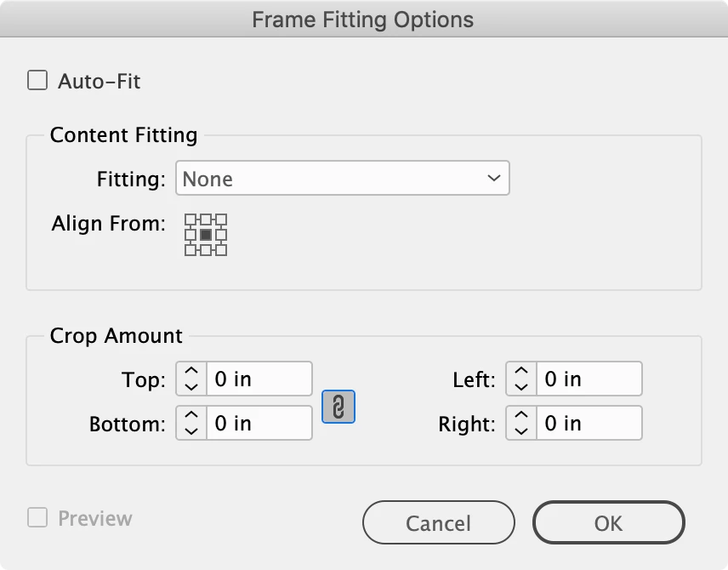This screenshot has width=728, height=570.
Task: Select bottom-left Align From reference point
Action: (x=190, y=250)
